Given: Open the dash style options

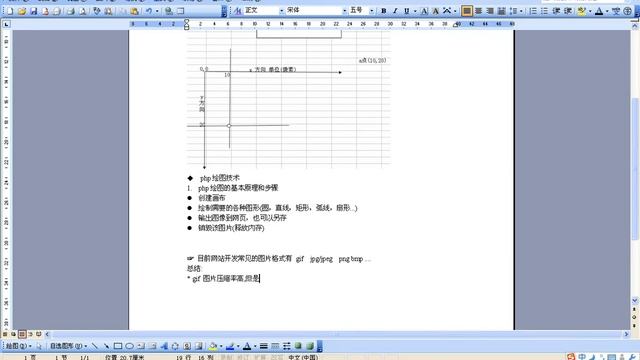Looking at the screenshot, I should pos(275,346).
